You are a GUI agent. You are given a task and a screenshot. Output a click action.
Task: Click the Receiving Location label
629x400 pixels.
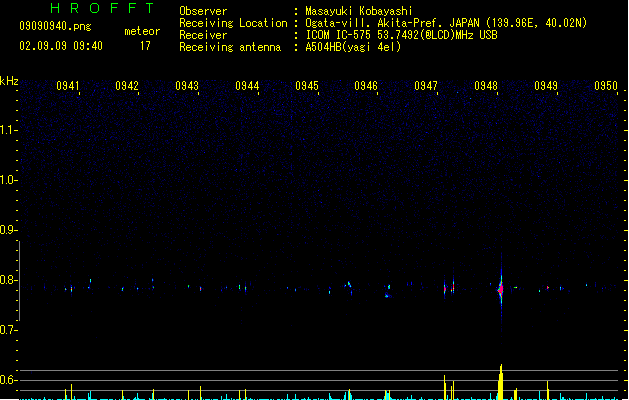(x=233, y=23)
